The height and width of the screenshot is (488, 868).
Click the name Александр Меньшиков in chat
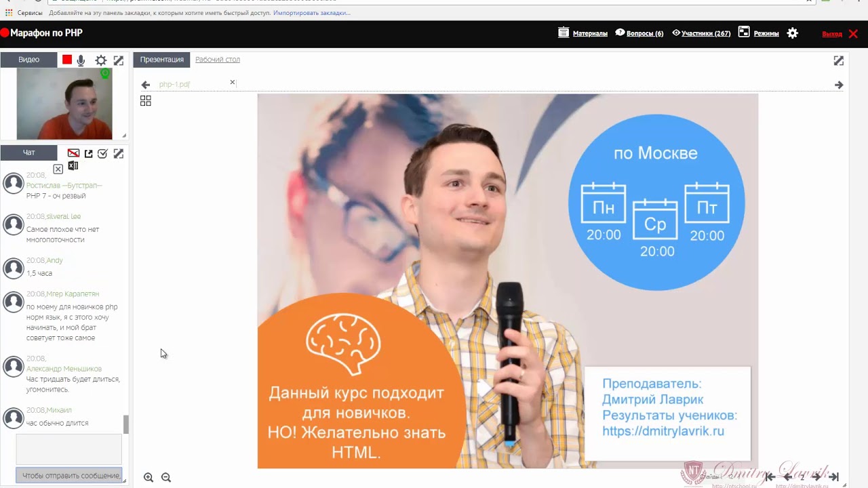tap(64, 369)
